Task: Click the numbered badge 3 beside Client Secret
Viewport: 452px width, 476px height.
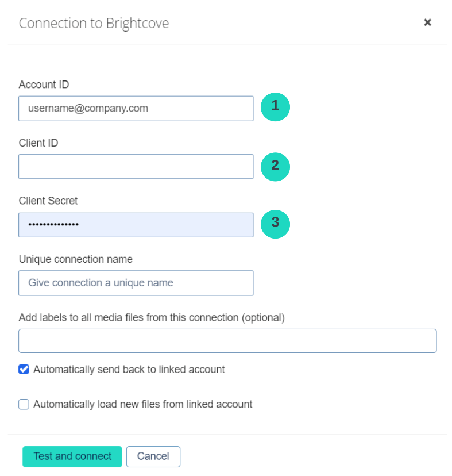Action: [275, 224]
